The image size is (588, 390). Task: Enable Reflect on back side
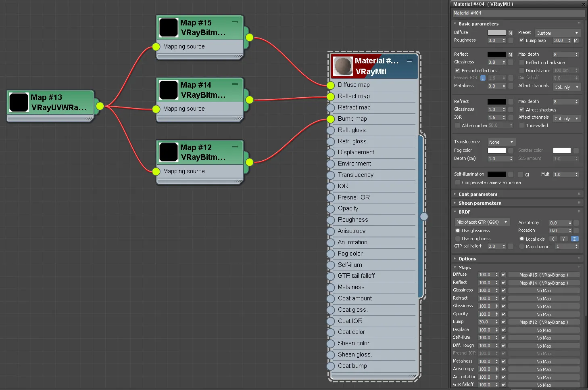pos(521,63)
